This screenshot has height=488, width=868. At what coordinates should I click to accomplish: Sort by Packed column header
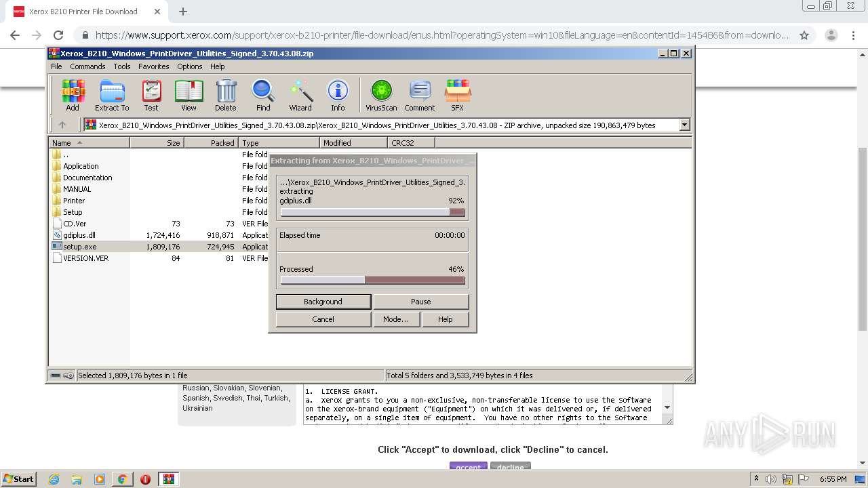point(211,143)
